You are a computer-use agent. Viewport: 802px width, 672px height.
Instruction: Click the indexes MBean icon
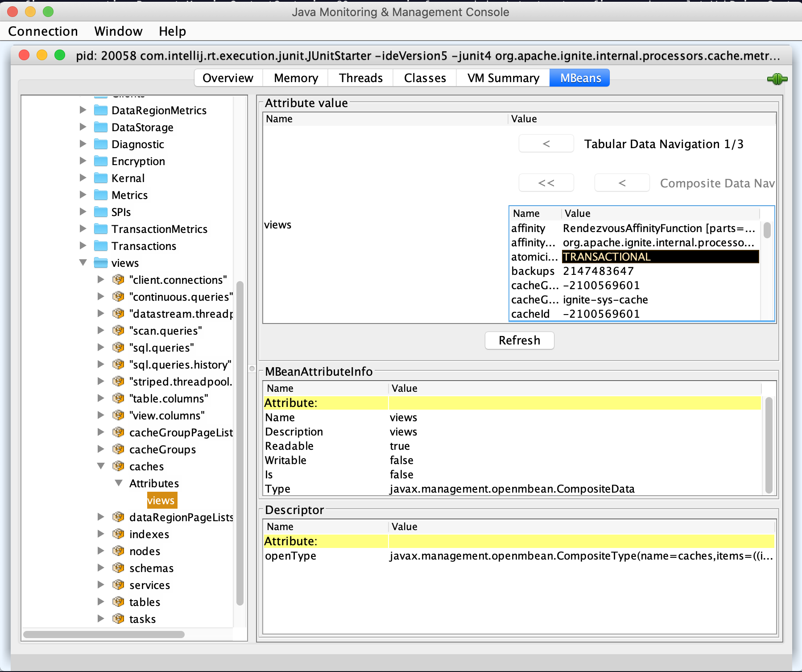click(x=118, y=534)
